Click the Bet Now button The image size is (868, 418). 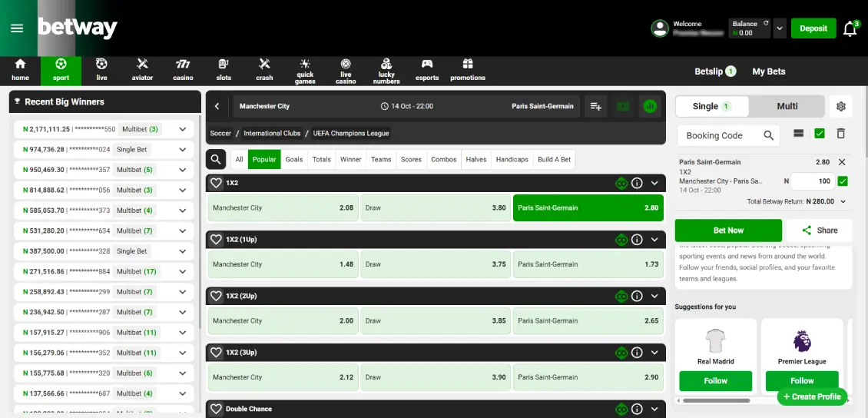click(x=728, y=231)
